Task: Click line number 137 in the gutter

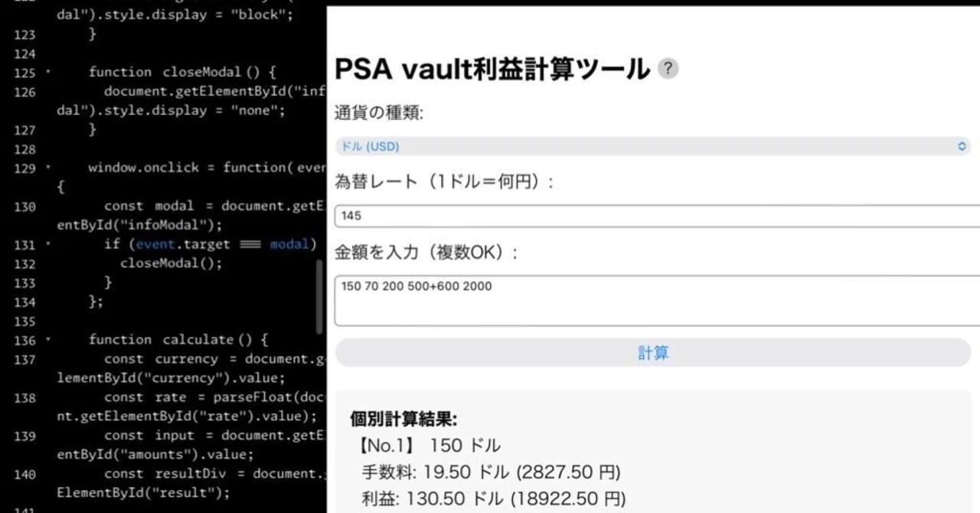Action: 25,359
